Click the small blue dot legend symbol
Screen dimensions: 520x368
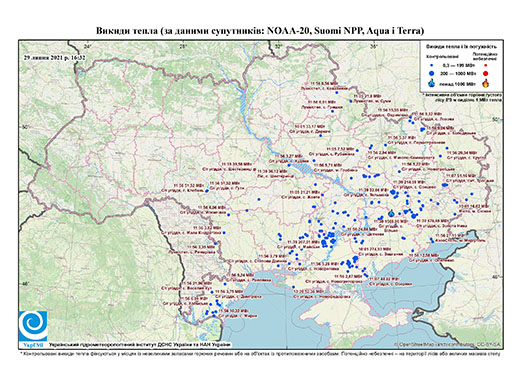(x=432, y=65)
